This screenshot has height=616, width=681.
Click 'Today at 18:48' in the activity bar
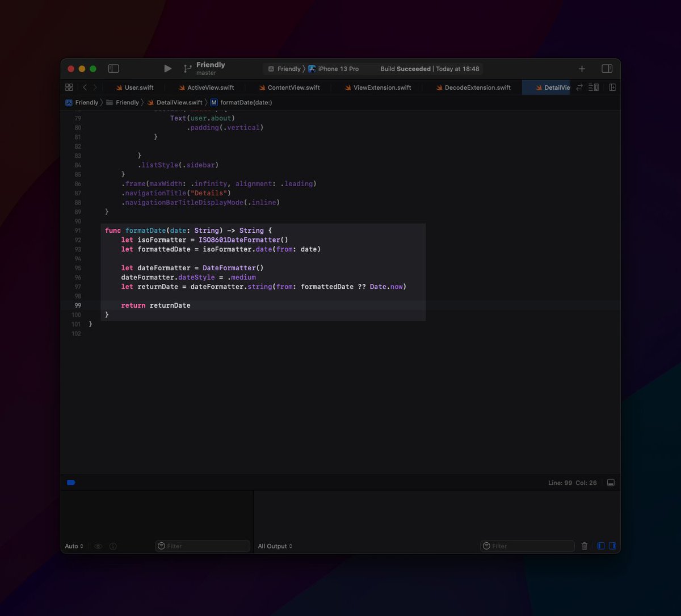(x=457, y=69)
